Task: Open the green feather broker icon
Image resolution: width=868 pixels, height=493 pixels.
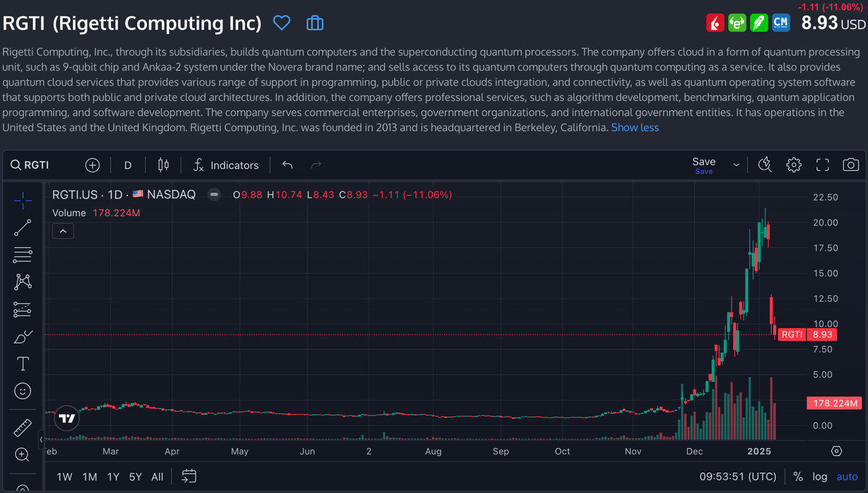Action: (x=759, y=23)
